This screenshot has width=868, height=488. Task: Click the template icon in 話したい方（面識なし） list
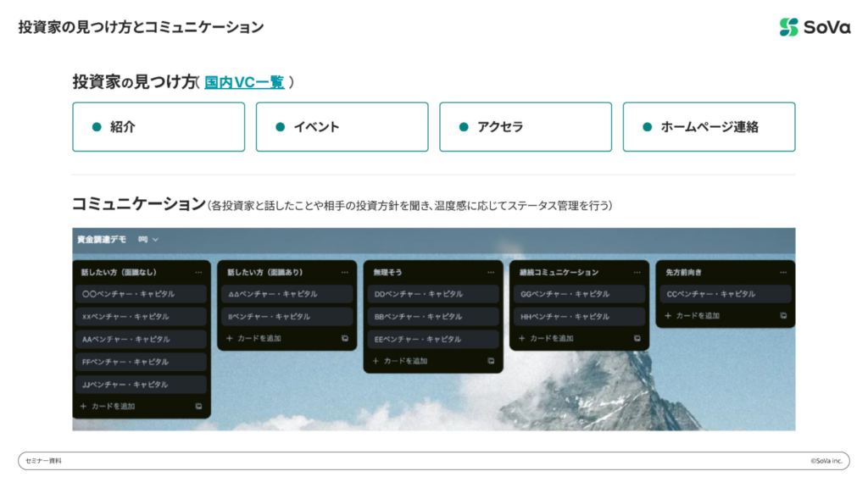[198, 407]
